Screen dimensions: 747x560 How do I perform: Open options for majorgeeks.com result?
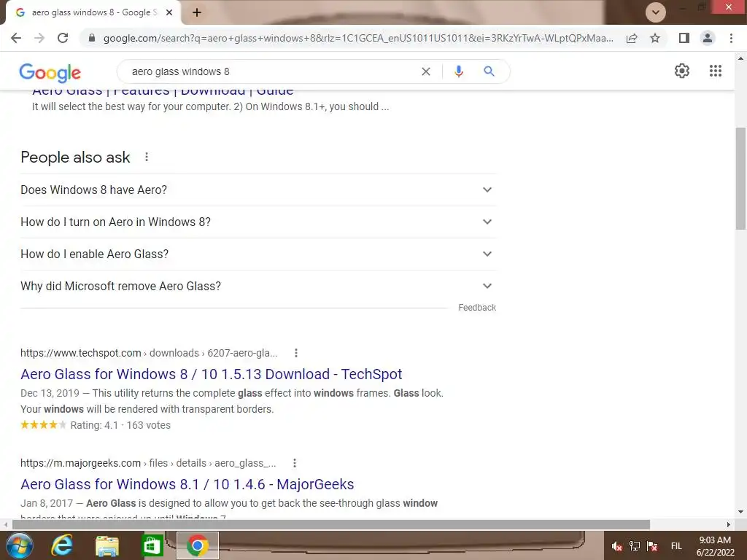pyautogui.click(x=295, y=463)
